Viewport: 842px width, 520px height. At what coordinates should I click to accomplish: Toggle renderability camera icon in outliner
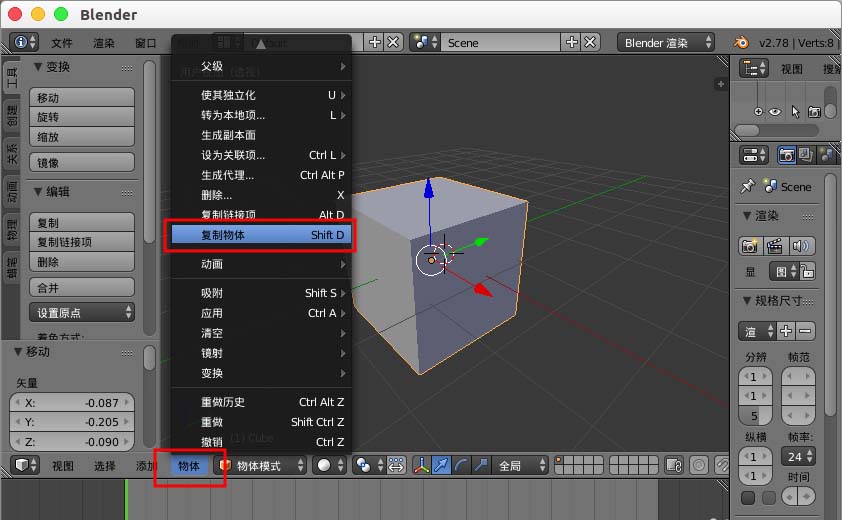pos(815,112)
